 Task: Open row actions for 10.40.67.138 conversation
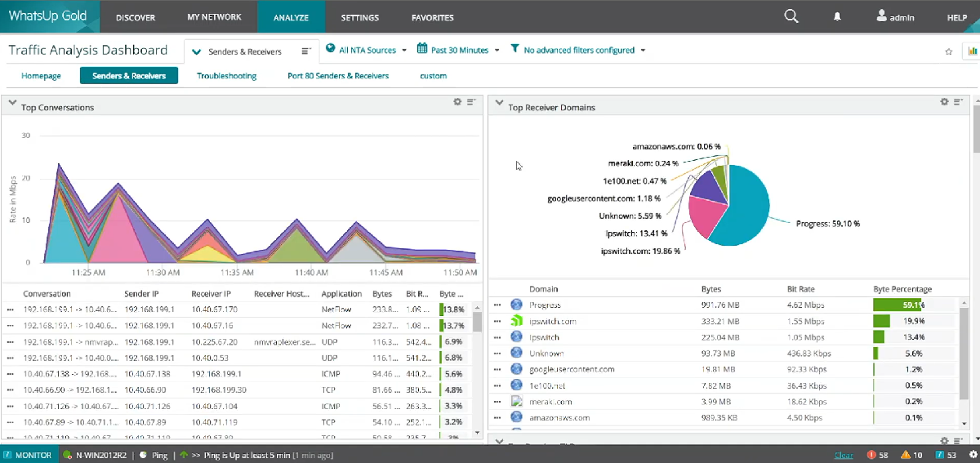pos(11,374)
